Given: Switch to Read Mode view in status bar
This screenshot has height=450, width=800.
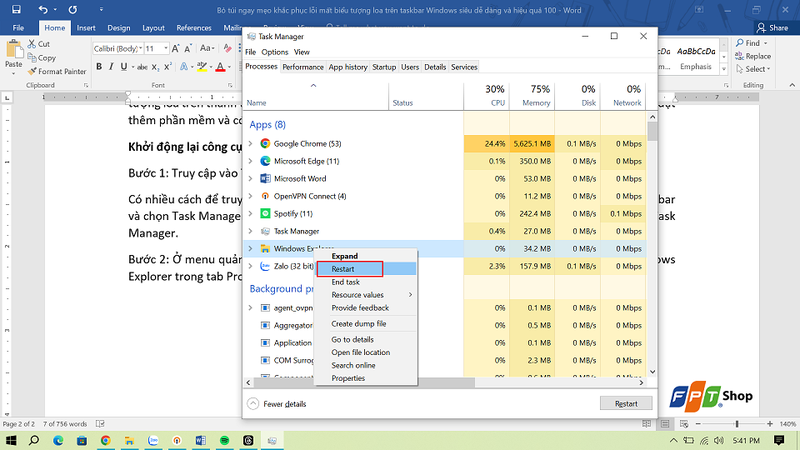Looking at the screenshot, I should pyautogui.click(x=646, y=424).
